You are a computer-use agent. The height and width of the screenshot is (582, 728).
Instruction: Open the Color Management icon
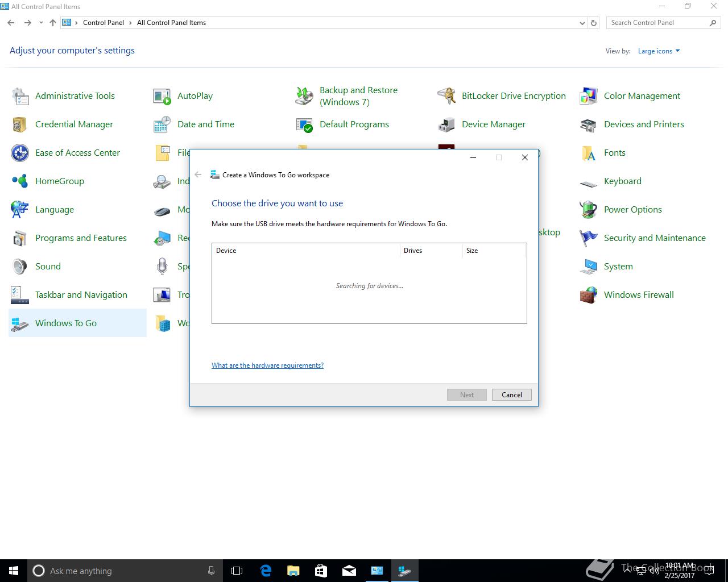tap(589, 96)
